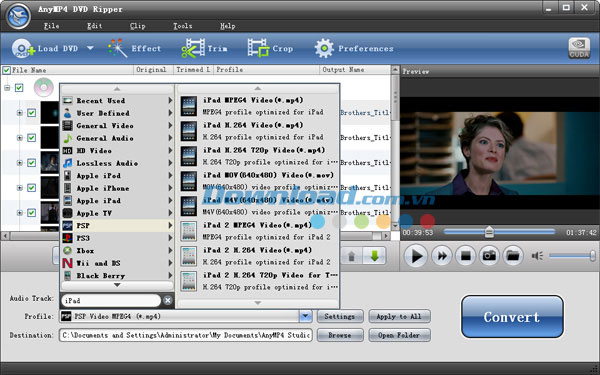Click the play button in preview
Viewport: 600px width, 375px height.
(x=416, y=256)
